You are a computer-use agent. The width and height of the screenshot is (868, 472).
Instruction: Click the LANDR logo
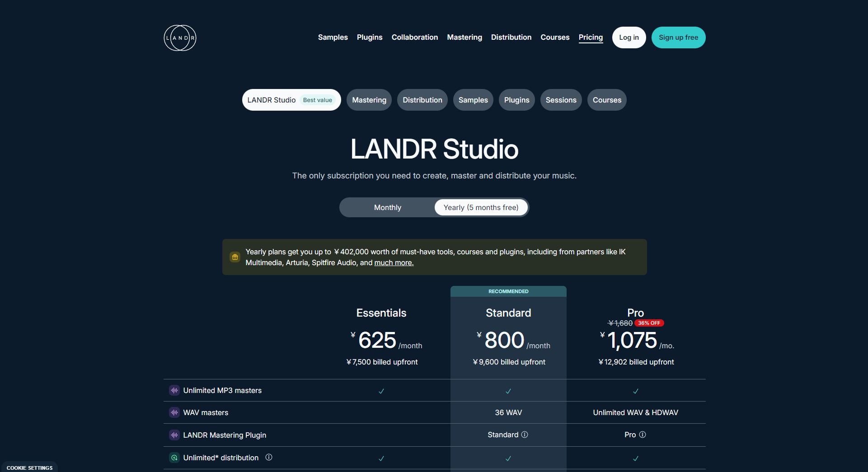point(179,38)
